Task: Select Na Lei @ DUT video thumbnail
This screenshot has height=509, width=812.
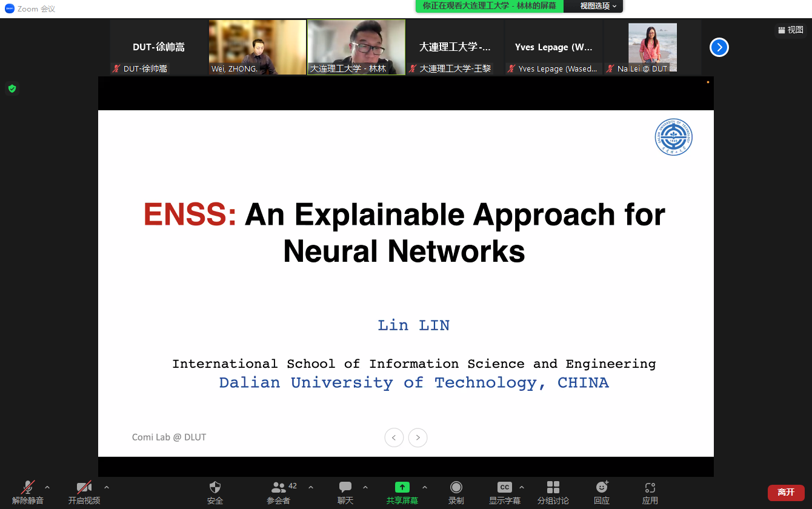Action: [x=653, y=47]
